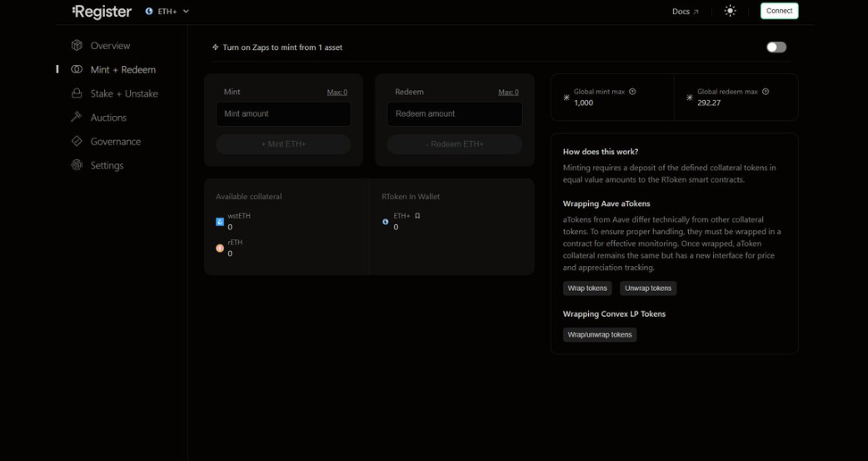Viewport: 868px width, 461px height.
Task: Click the Wrap/unwrap tokens Convex button
Action: click(x=600, y=335)
